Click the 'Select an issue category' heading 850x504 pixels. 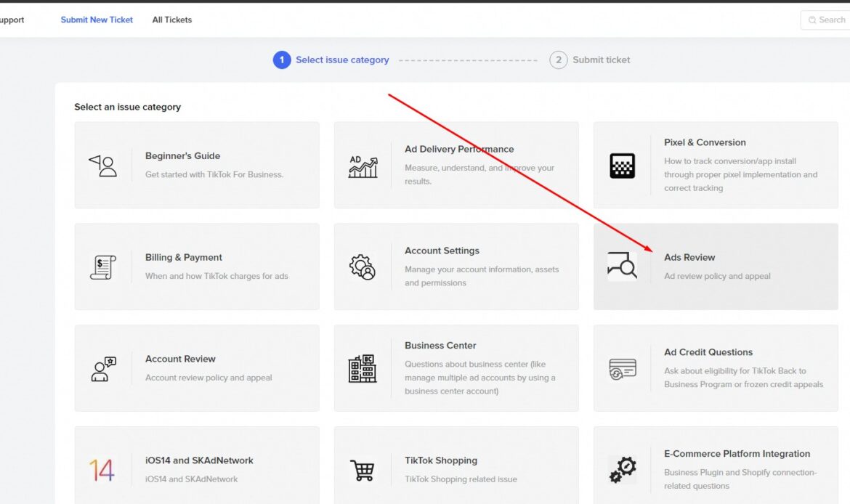click(x=127, y=107)
